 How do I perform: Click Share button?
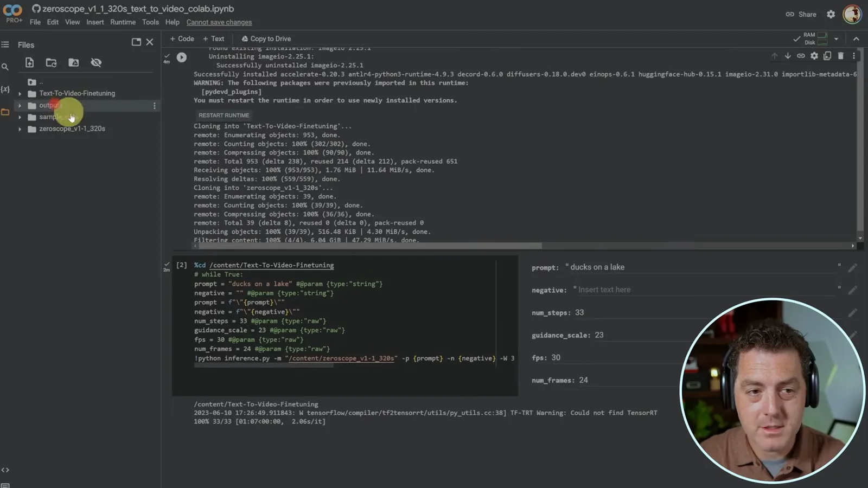[x=801, y=14]
